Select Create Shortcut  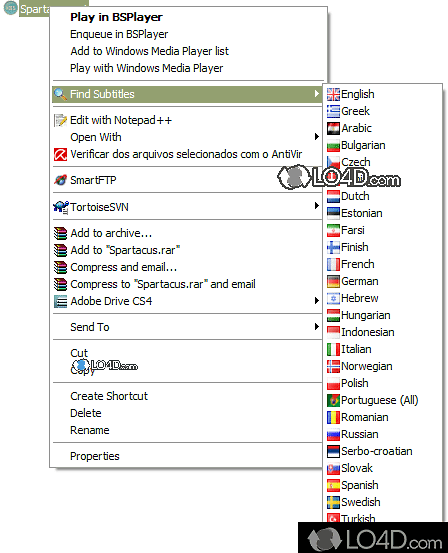pos(109,396)
